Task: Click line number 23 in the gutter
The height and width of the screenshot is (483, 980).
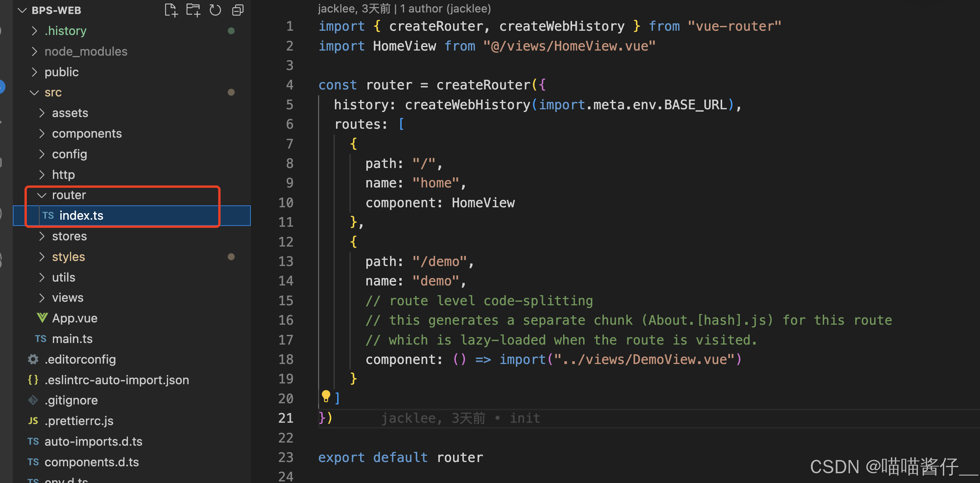Action: (286, 457)
